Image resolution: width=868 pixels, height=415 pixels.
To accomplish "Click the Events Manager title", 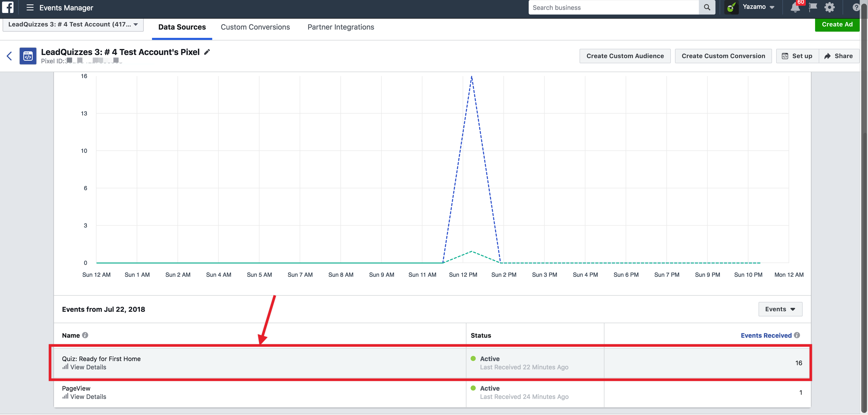I will click(66, 8).
